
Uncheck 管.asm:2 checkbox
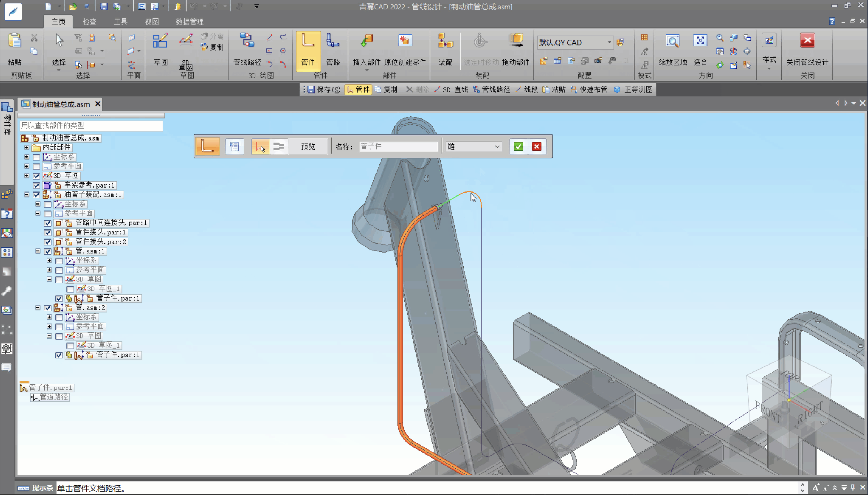[48, 308]
